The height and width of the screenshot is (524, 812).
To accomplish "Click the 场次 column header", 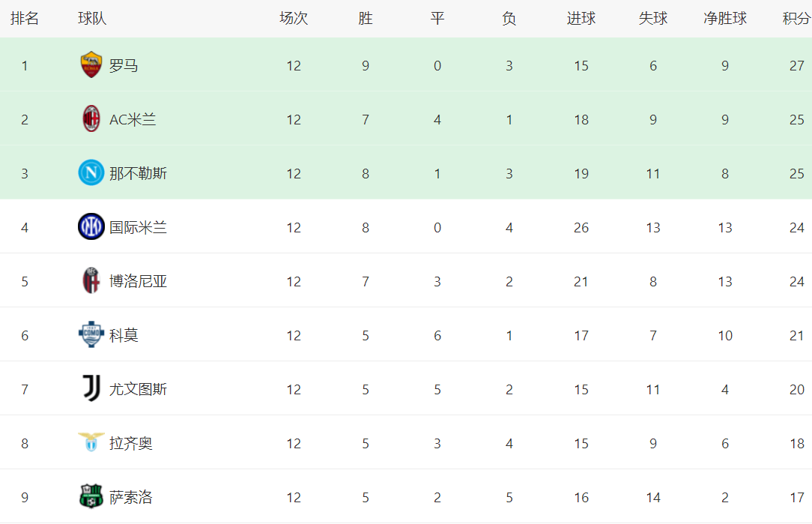I will 294,19.
